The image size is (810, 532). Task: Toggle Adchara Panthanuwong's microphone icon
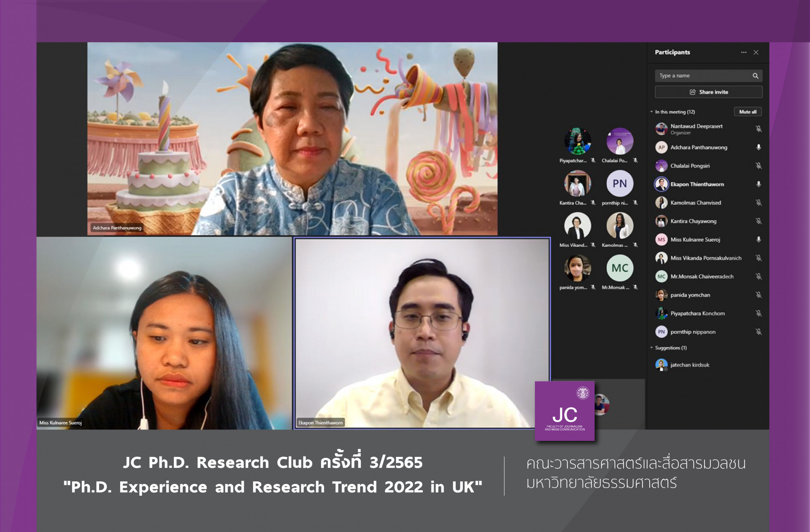tap(758, 147)
